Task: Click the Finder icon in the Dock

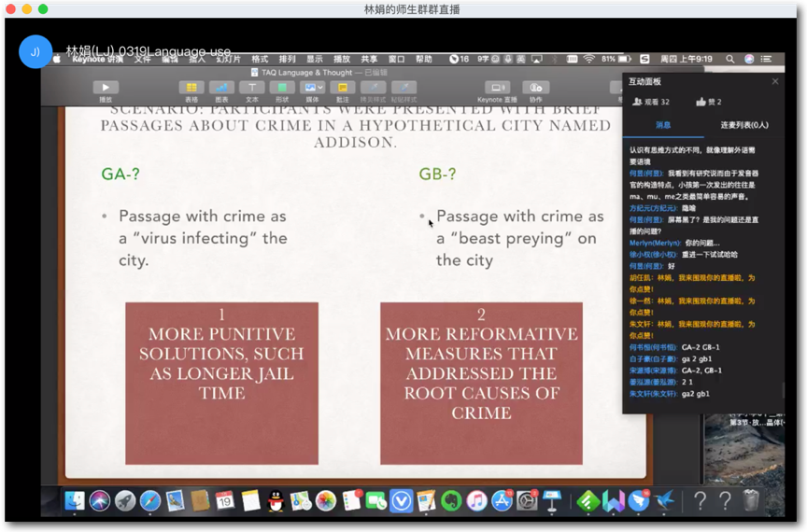Action: [75, 501]
